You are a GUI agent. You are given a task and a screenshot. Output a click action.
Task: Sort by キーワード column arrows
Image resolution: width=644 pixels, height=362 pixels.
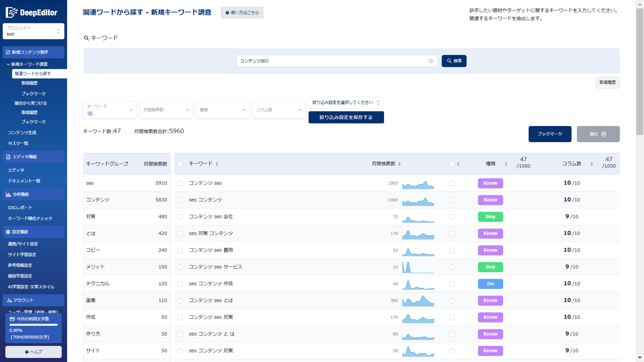217,164
